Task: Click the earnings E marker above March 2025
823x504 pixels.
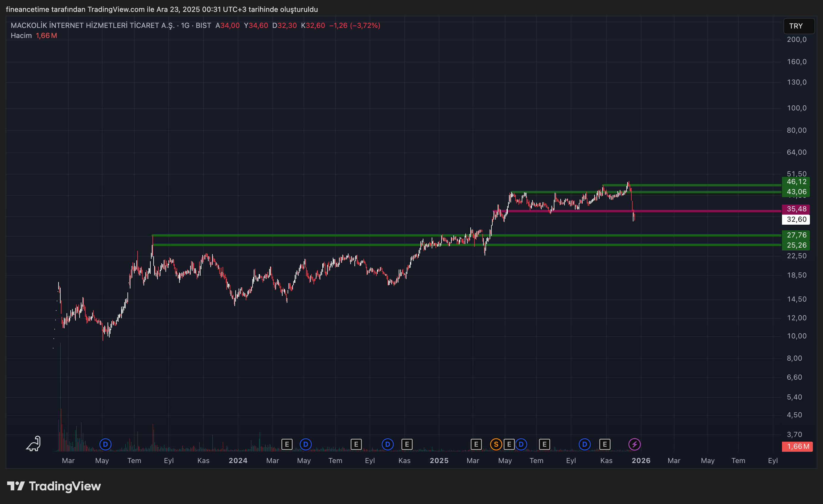Action: 476,444
